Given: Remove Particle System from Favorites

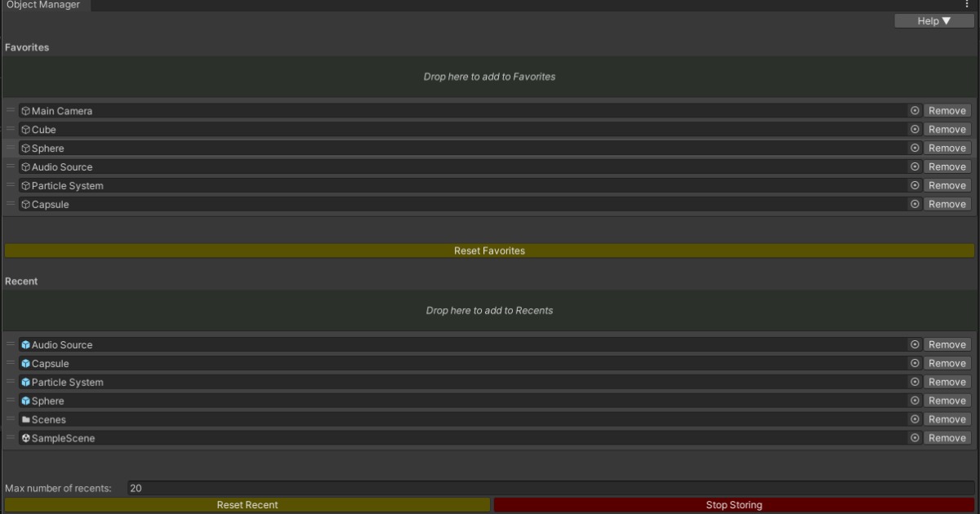Looking at the screenshot, I should point(947,186).
